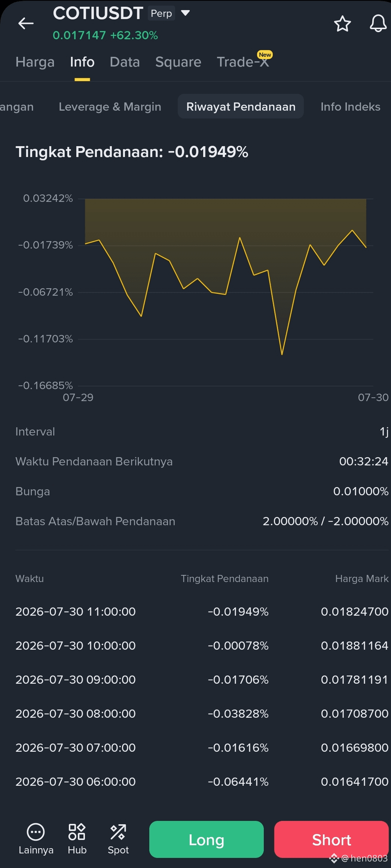Screen dimensions: 391x868
Task: Go to the Square tab
Action: click(178, 62)
